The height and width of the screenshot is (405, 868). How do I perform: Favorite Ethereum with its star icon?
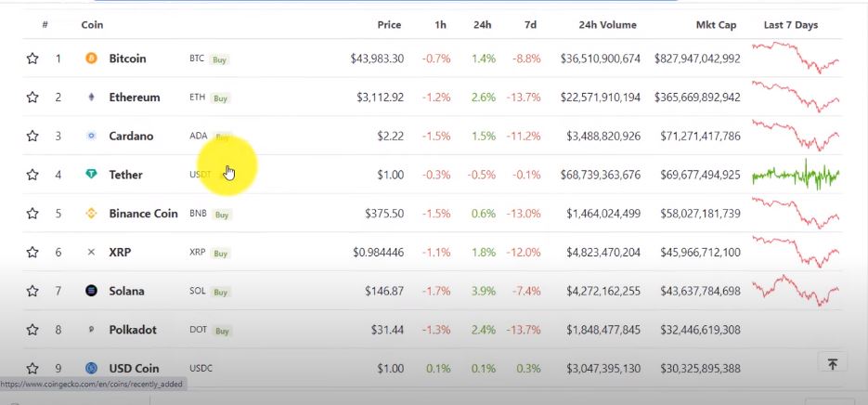click(32, 98)
